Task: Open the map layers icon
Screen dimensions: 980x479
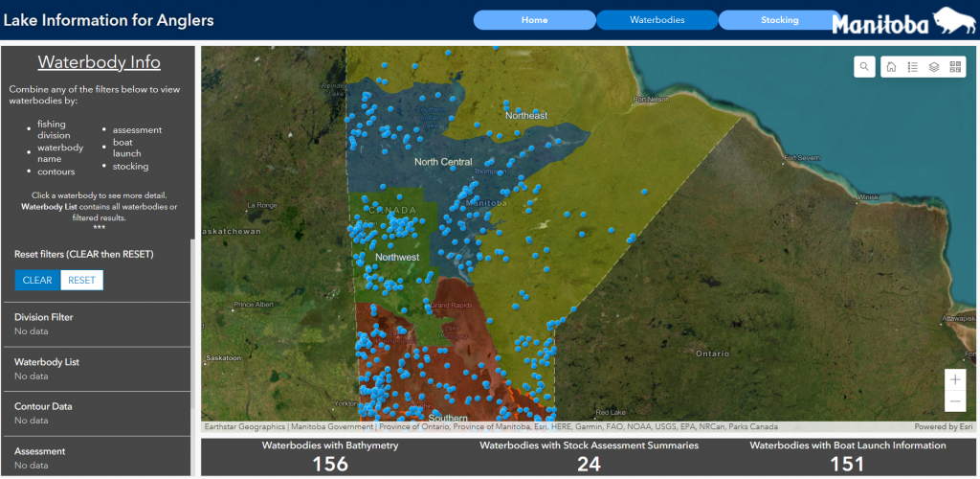Action: pyautogui.click(x=934, y=67)
